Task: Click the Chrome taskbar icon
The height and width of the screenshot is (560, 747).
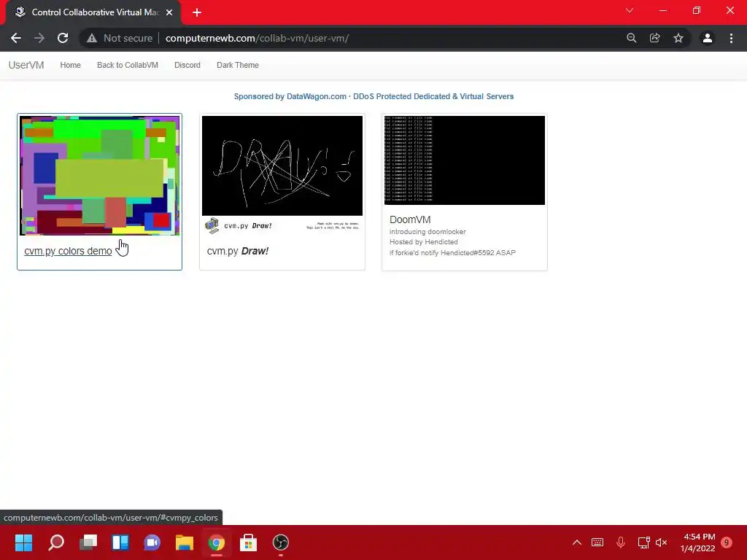Action: 216,542
